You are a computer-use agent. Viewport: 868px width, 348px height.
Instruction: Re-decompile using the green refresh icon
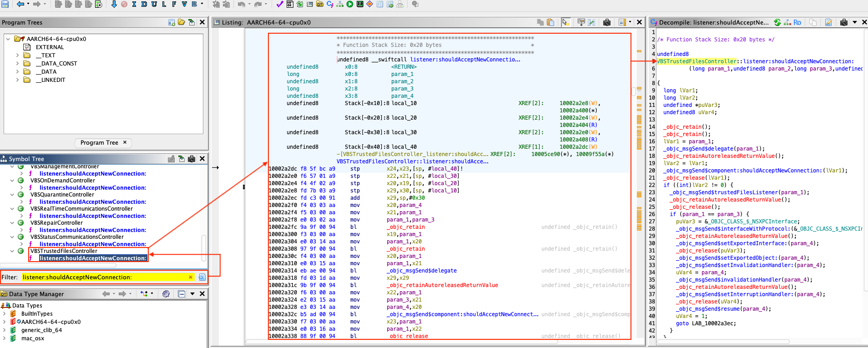click(x=777, y=22)
